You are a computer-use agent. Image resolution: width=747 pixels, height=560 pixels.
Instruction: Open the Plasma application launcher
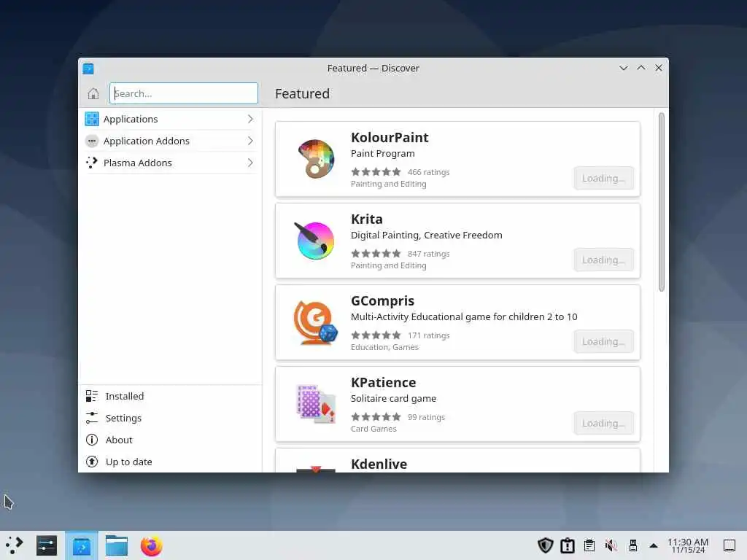(15, 545)
